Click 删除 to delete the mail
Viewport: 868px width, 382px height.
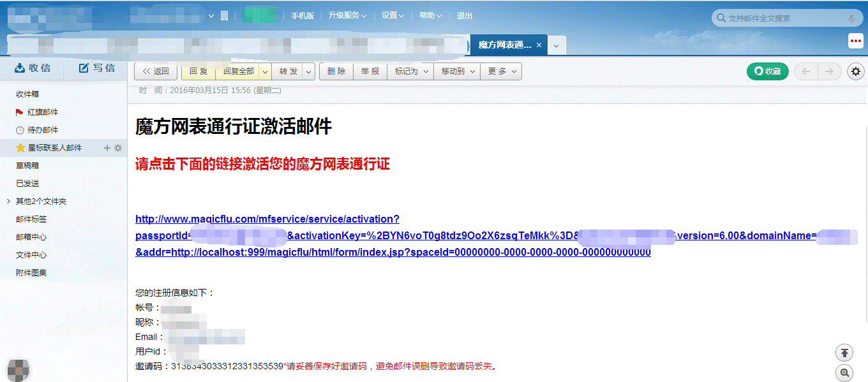point(336,71)
